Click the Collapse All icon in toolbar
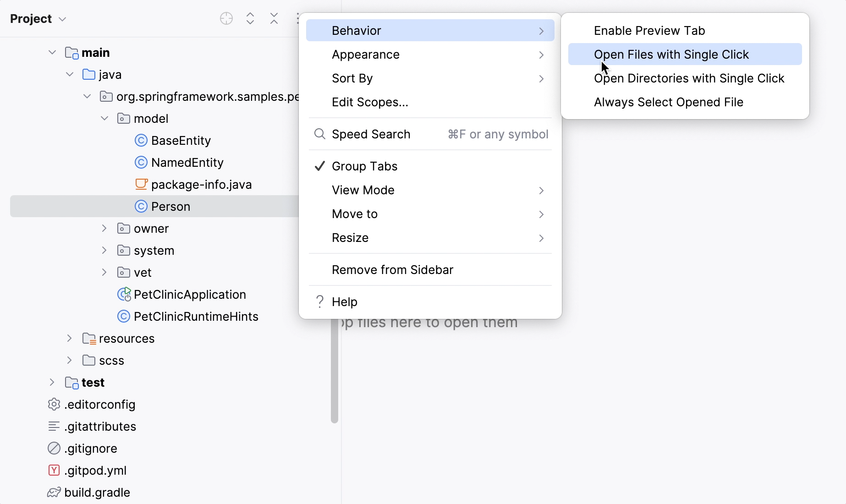Image resolution: width=846 pixels, height=504 pixels. click(274, 18)
